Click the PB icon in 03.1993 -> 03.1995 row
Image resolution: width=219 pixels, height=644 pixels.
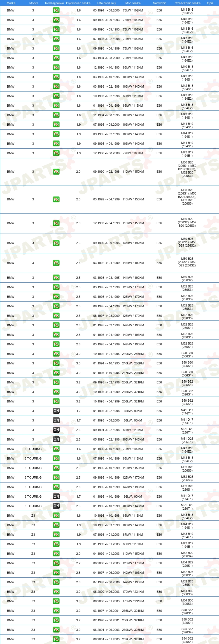coord(56,278)
